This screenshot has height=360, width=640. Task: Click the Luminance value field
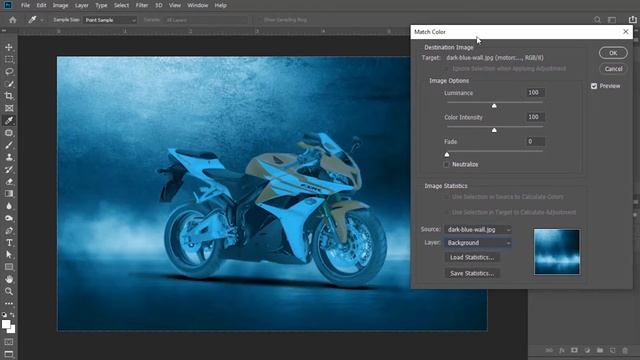point(535,93)
